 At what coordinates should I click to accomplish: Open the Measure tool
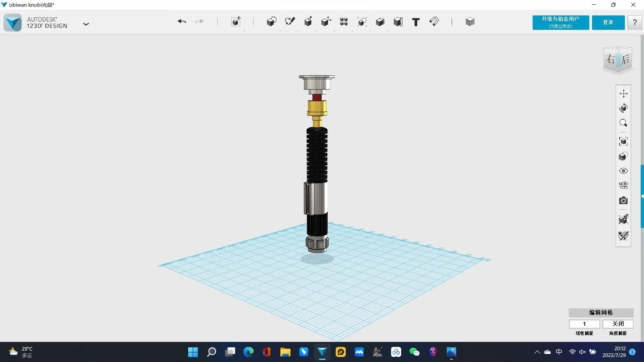tap(398, 22)
